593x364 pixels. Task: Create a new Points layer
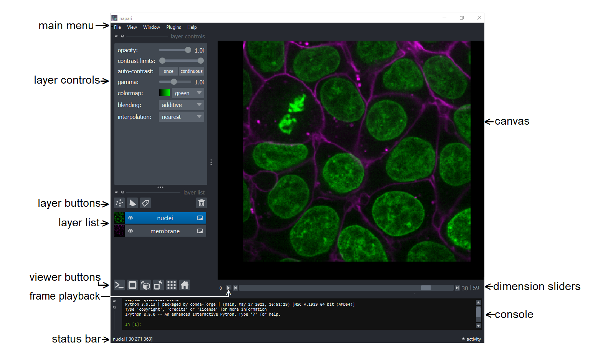tap(119, 203)
